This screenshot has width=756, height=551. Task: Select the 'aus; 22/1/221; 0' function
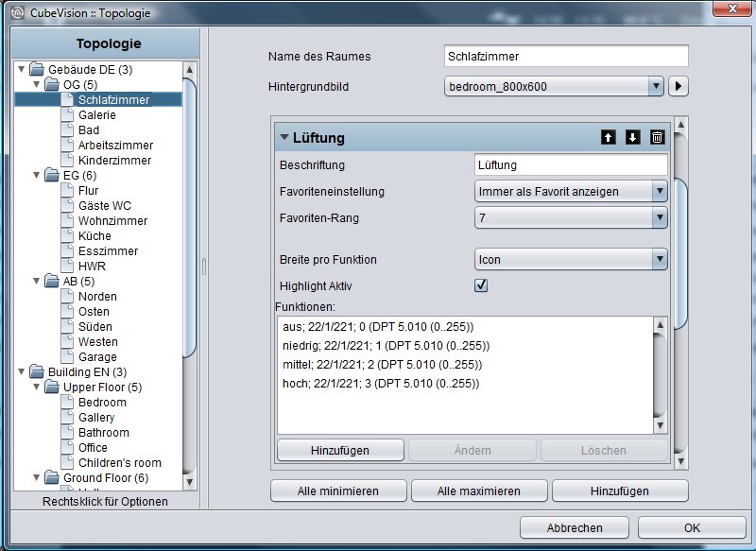[x=378, y=327]
